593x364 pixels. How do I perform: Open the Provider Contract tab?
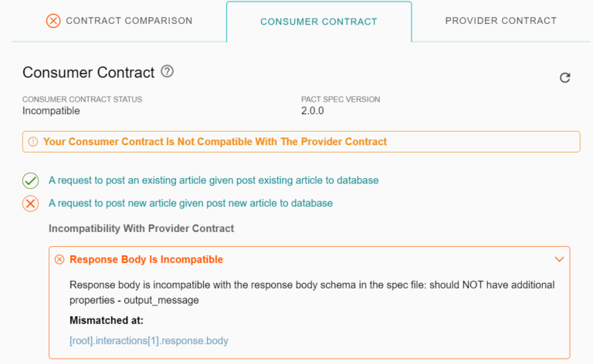[500, 21]
